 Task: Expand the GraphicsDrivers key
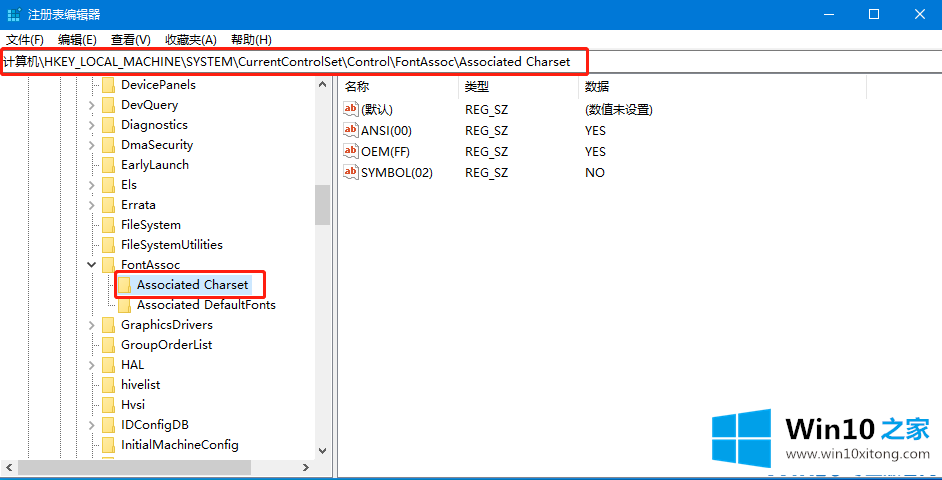click(91, 325)
